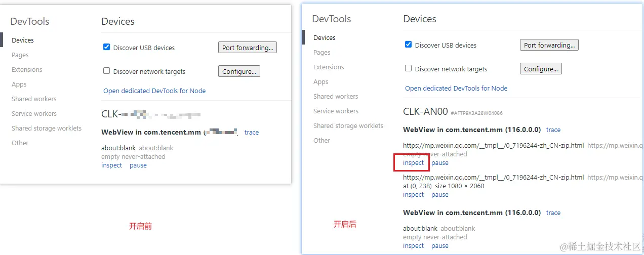Select Other in left window sidebar
Viewport: 644px width, 255px height.
point(20,143)
